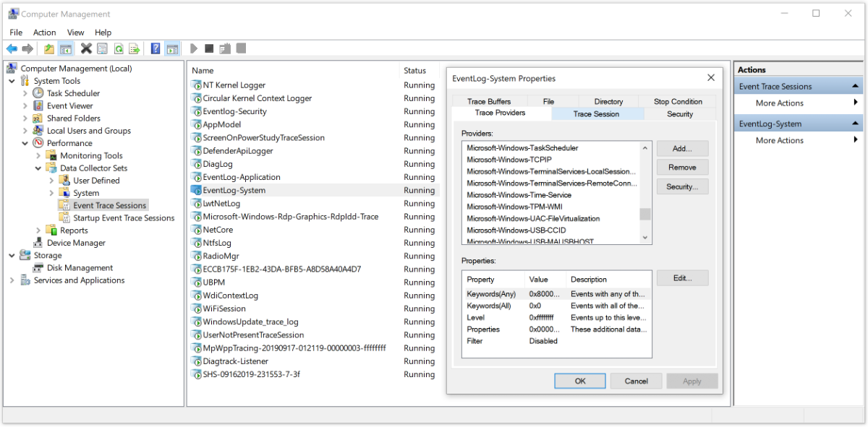Click the NetCore session icon
868x427 pixels.
pyautogui.click(x=196, y=230)
